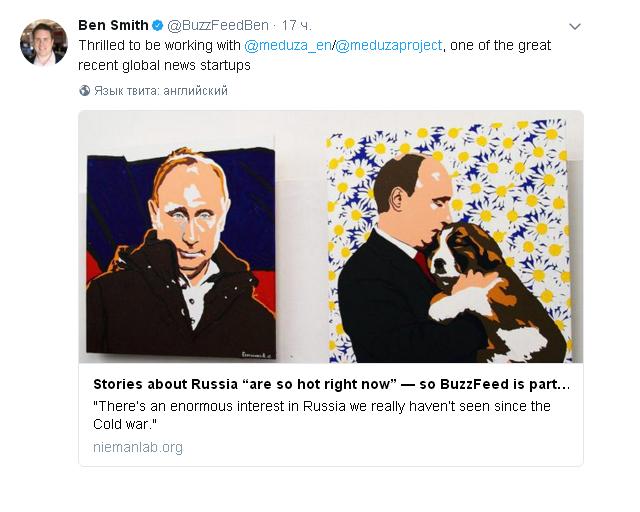This screenshot has width=640, height=512.
Task: Open the niemanlab.org source link
Action: click(x=138, y=447)
